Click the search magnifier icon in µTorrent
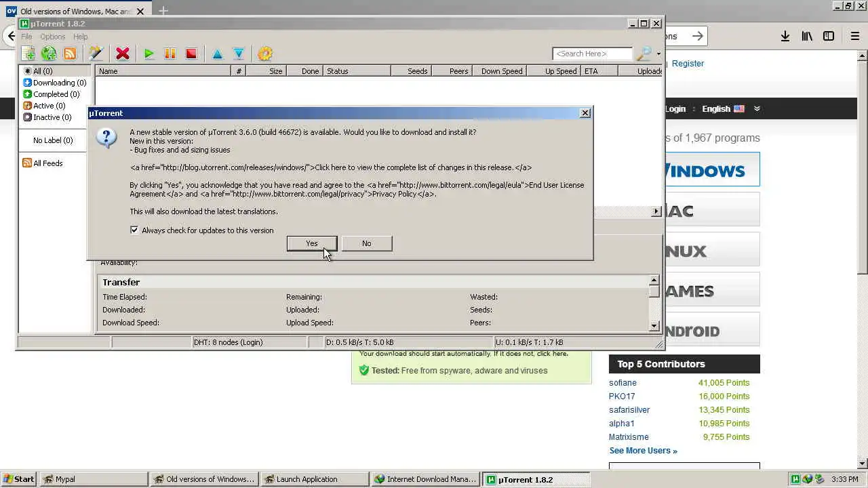The width and height of the screenshot is (868, 488). point(644,54)
